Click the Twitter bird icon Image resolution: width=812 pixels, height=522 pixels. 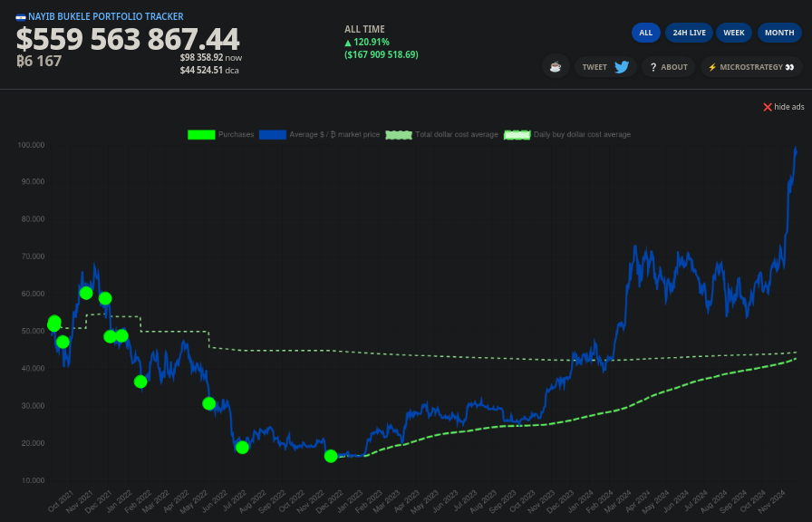tap(622, 67)
